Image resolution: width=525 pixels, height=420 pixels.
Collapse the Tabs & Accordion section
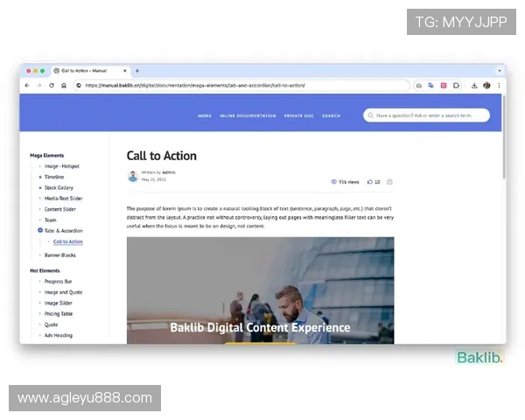[x=40, y=230]
